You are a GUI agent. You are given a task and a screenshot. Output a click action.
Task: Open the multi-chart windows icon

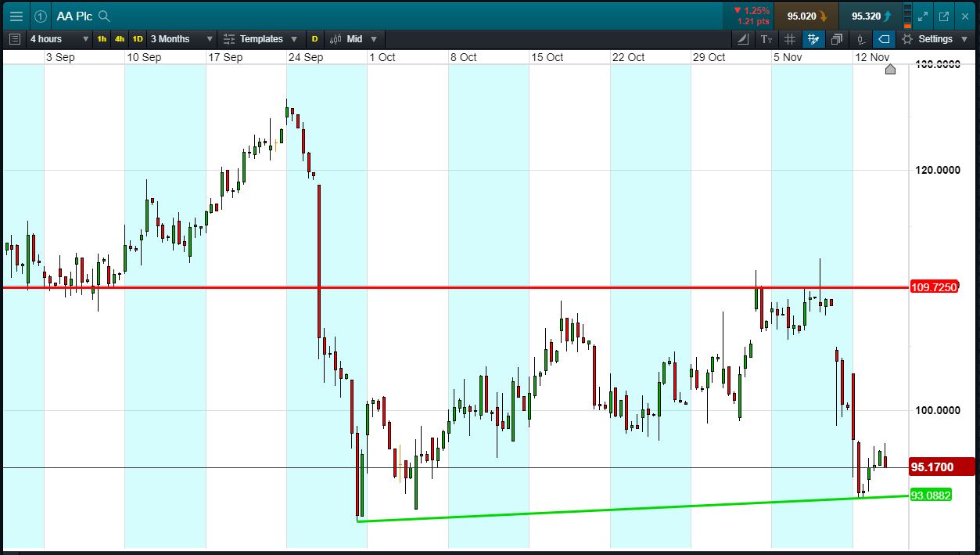(837, 39)
